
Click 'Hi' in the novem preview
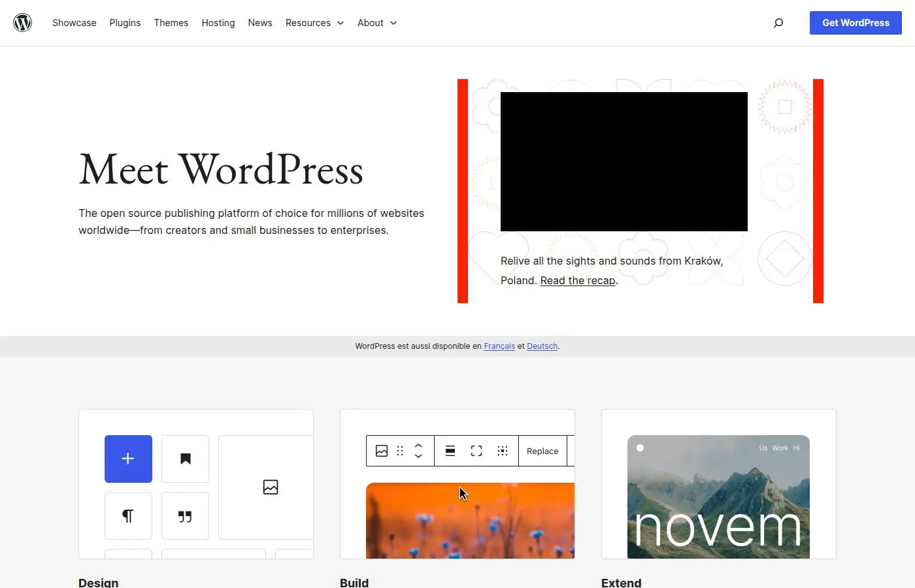pos(796,448)
